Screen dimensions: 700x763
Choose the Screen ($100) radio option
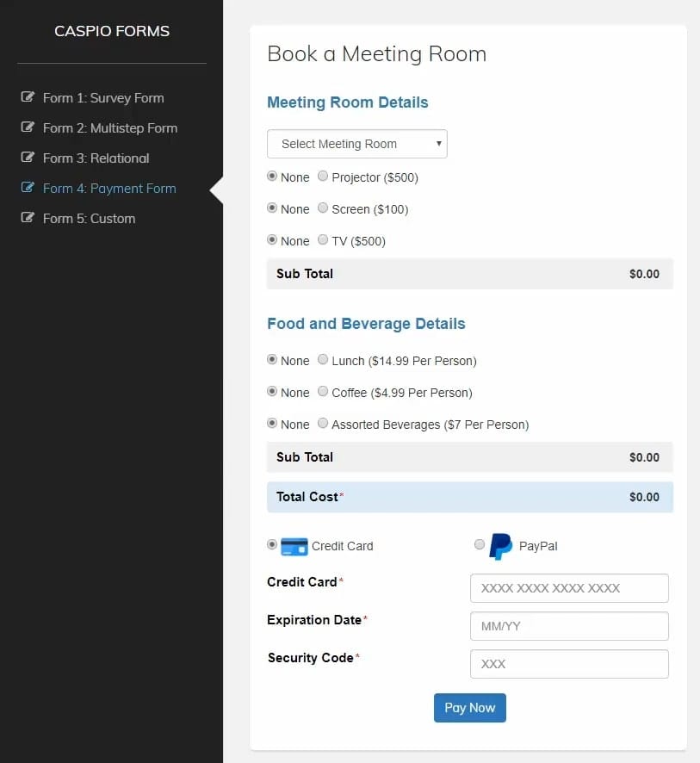point(323,208)
